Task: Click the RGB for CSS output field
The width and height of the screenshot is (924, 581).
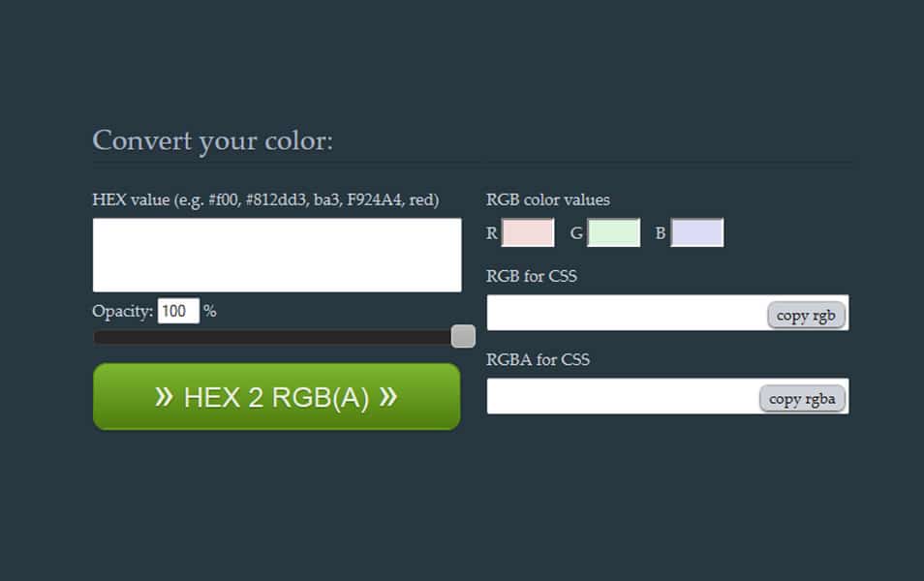Action: [x=620, y=313]
